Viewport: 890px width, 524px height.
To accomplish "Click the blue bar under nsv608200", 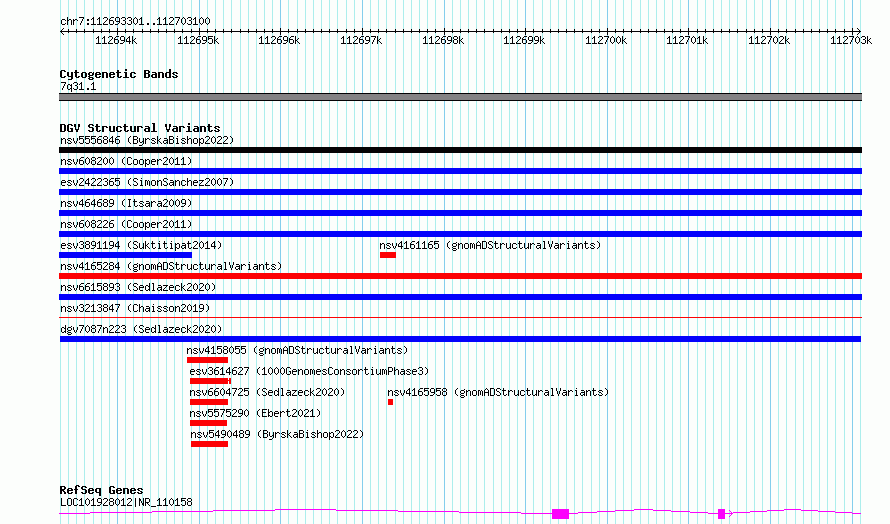I will [x=460, y=171].
